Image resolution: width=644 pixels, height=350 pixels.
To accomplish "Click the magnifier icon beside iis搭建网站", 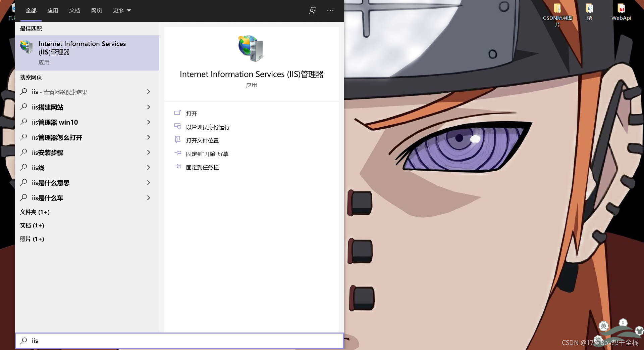I will pyautogui.click(x=23, y=107).
